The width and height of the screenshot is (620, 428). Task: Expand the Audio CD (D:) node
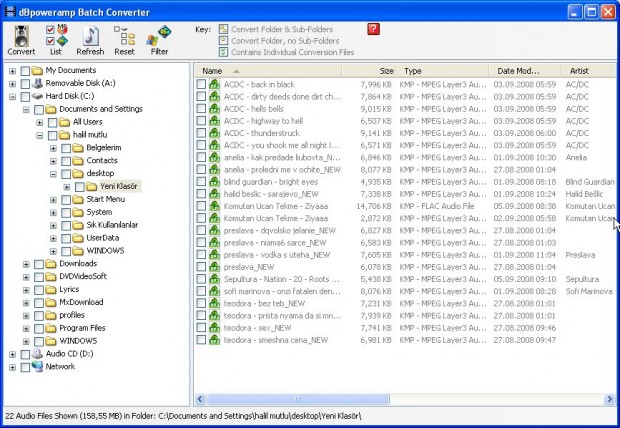[13, 354]
